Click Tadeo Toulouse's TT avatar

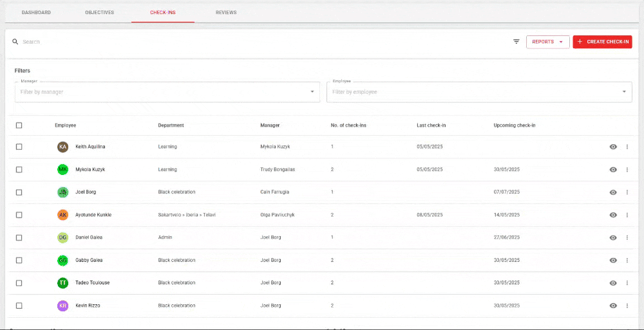click(x=62, y=283)
